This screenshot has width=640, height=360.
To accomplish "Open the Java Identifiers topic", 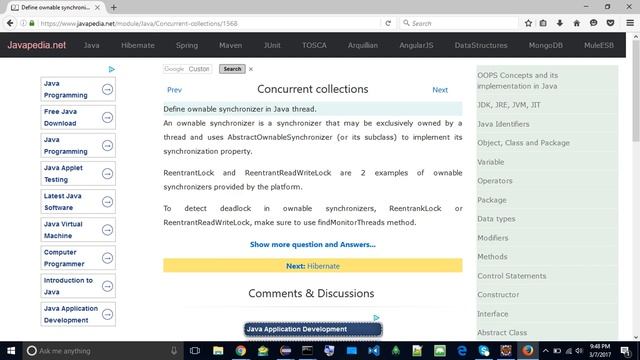I will [x=503, y=124].
